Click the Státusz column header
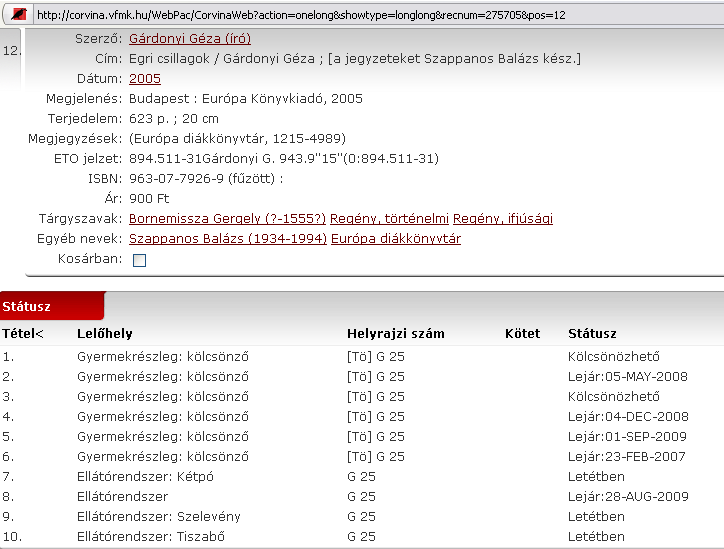 coord(592,333)
